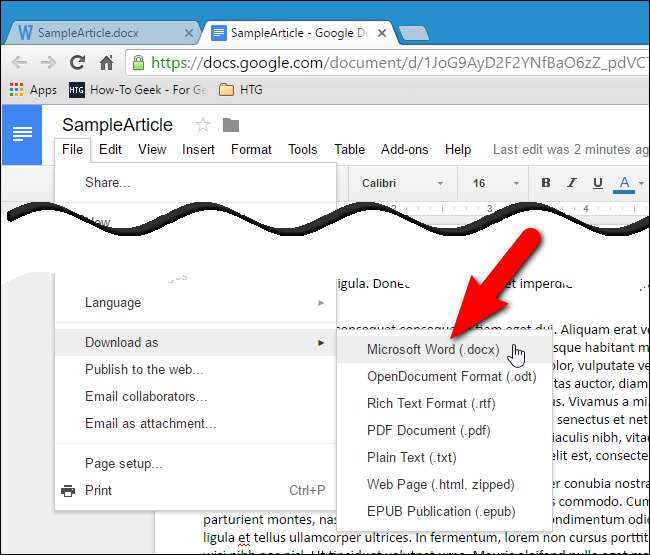Download as EPUB Publication (.epub)
The width and height of the screenshot is (650, 555).
click(444, 511)
